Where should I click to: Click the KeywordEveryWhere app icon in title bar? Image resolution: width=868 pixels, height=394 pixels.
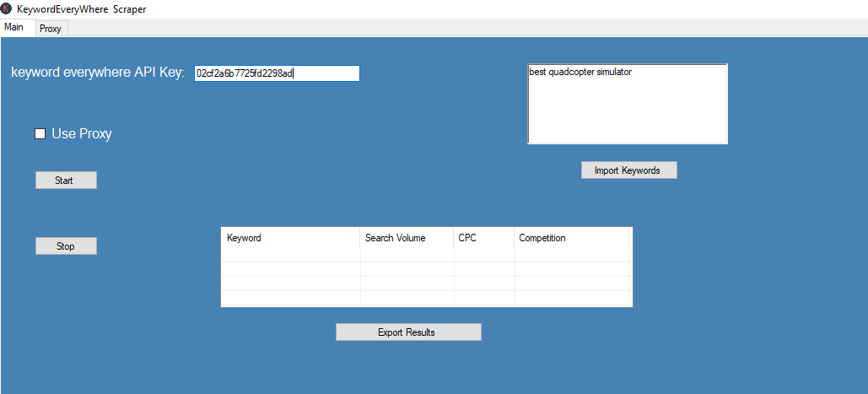pyautogui.click(x=6, y=8)
